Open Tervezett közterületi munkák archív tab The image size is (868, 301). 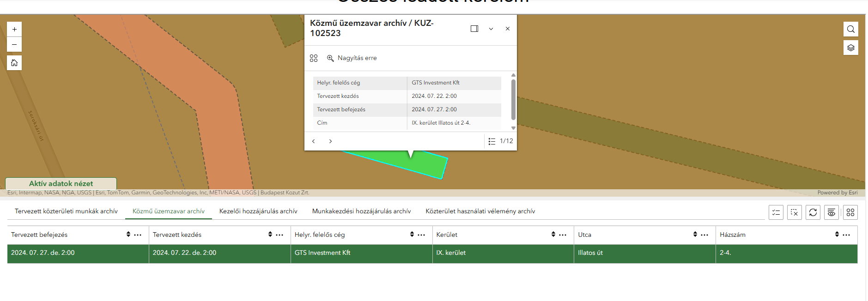[x=66, y=211]
